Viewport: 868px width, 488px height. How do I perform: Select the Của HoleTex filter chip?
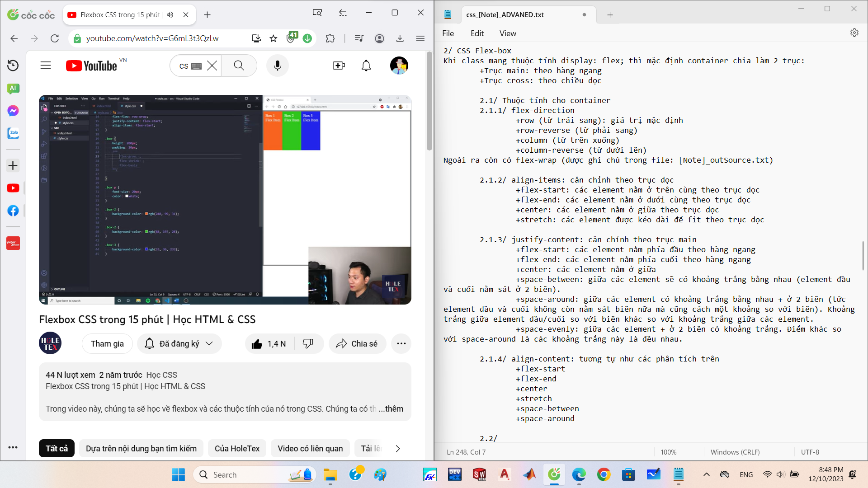tap(237, 449)
